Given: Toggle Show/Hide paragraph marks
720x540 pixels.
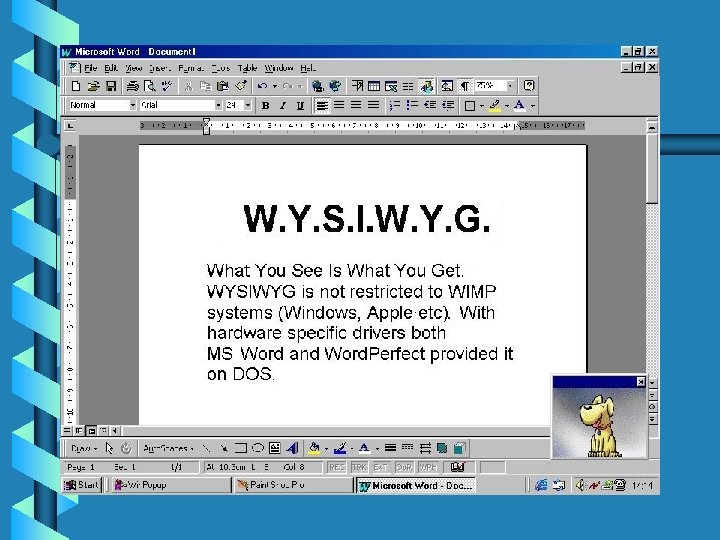Looking at the screenshot, I should pyautogui.click(x=465, y=86).
